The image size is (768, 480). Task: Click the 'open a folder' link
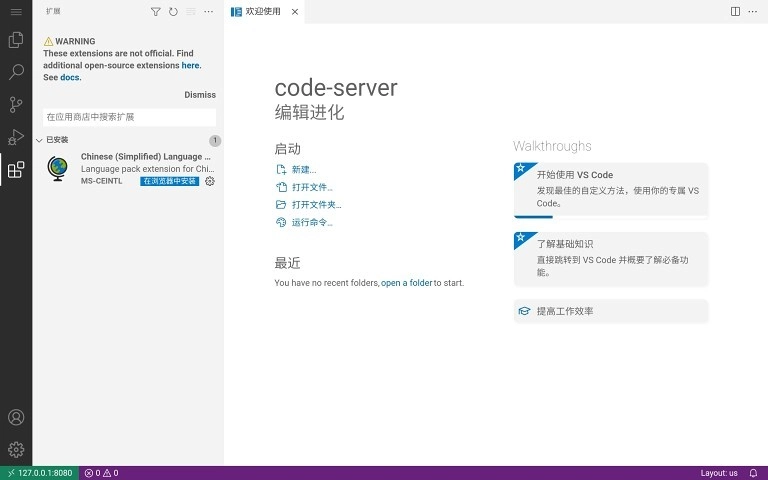(x=406, y=283)
